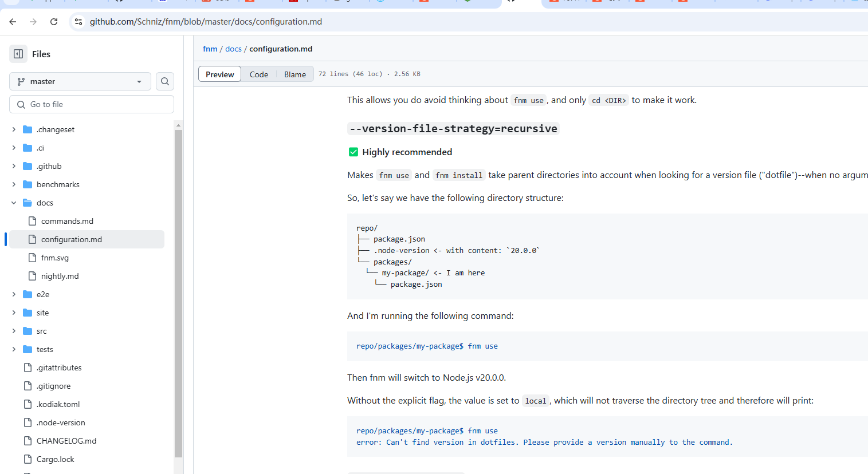The image size is (868, 474).
Task: Switch to the Blame tab
Action: [295, 74]
